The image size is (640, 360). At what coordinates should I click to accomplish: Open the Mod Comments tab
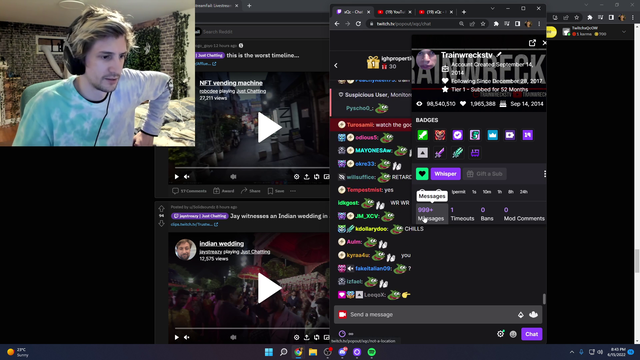click(x=524, y=214)
